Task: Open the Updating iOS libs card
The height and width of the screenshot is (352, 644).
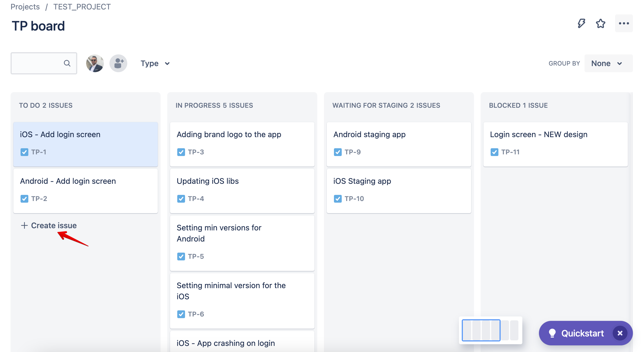Action: 242,190
